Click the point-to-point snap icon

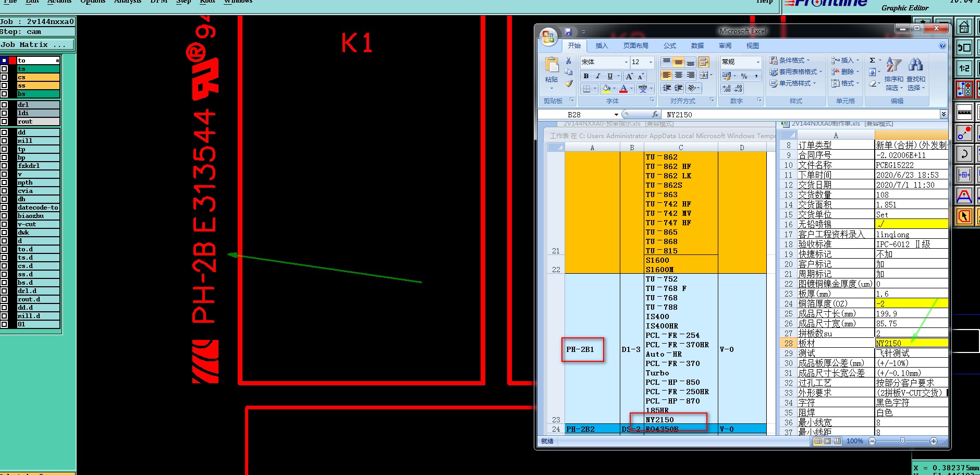point(964,133)
